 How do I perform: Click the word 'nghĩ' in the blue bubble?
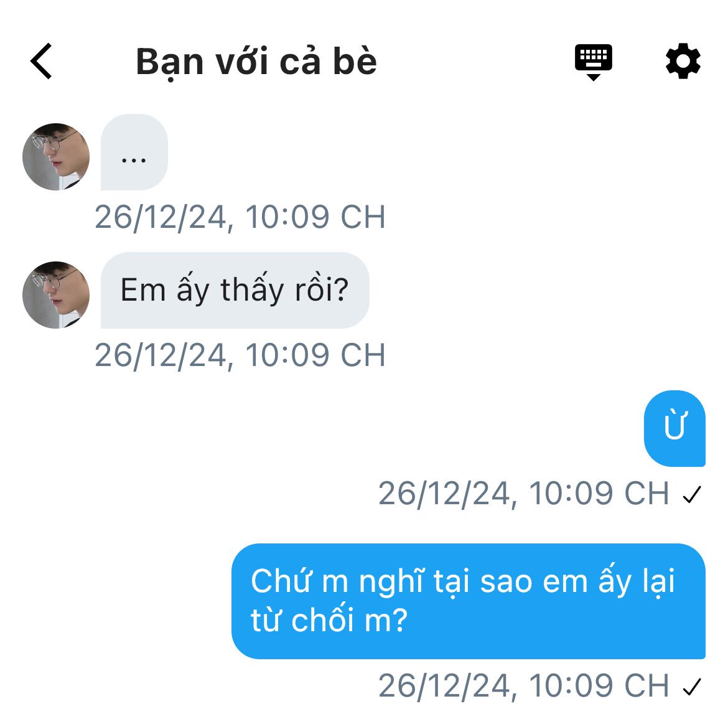tap(391, 582)
